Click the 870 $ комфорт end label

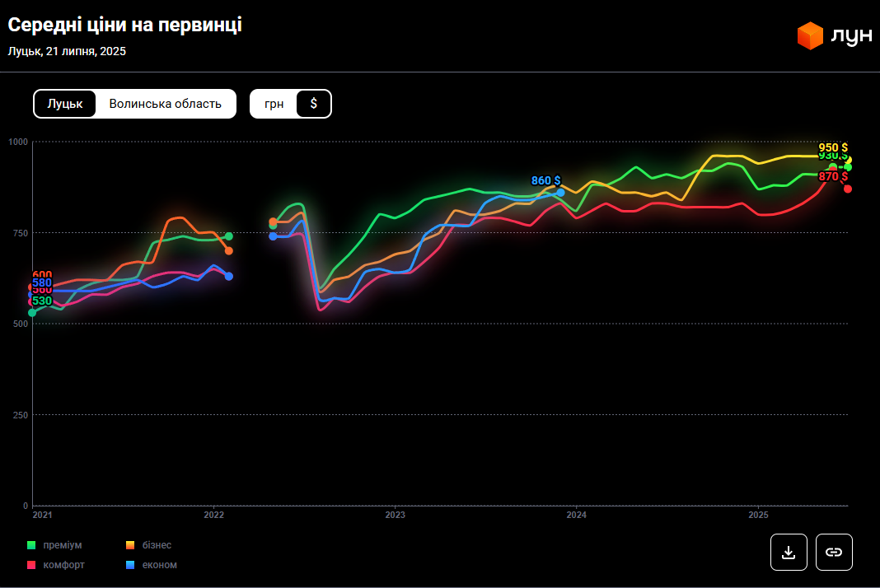pos(832,176)
